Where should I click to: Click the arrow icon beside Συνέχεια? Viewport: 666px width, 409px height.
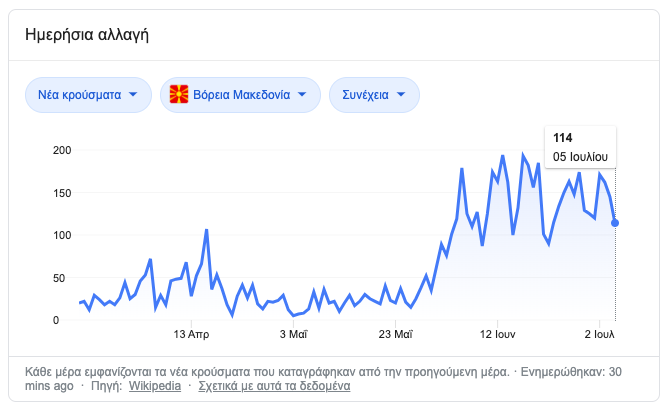(x=402, y=95)
